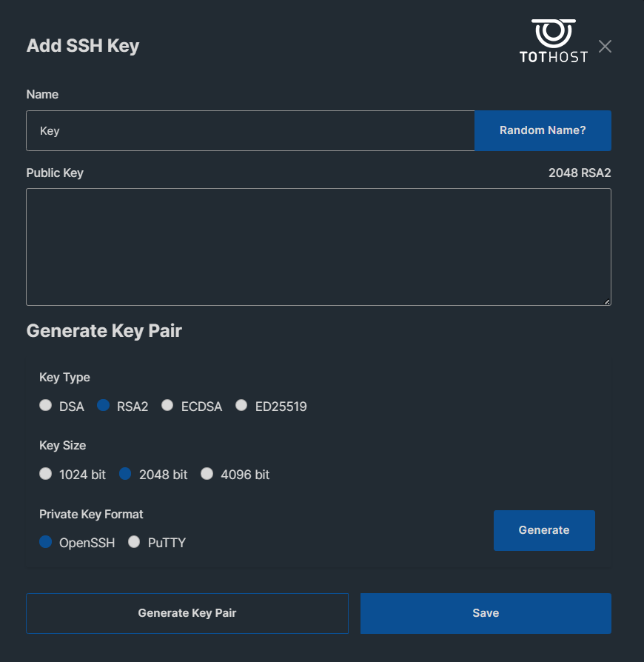Select the DSA key type
The height and width of the screenshot is (662, 644).
46,405
